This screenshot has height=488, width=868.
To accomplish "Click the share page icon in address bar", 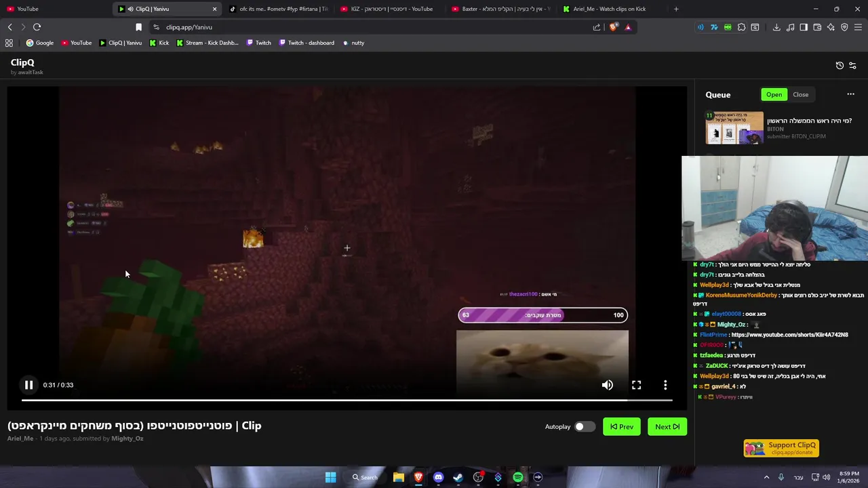I will coord(597,27).
